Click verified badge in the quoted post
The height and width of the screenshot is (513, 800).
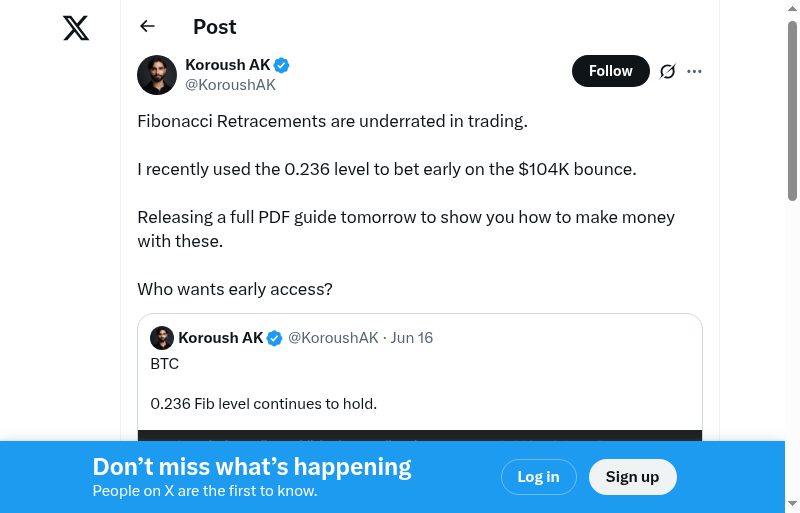(x=274, y=338)
